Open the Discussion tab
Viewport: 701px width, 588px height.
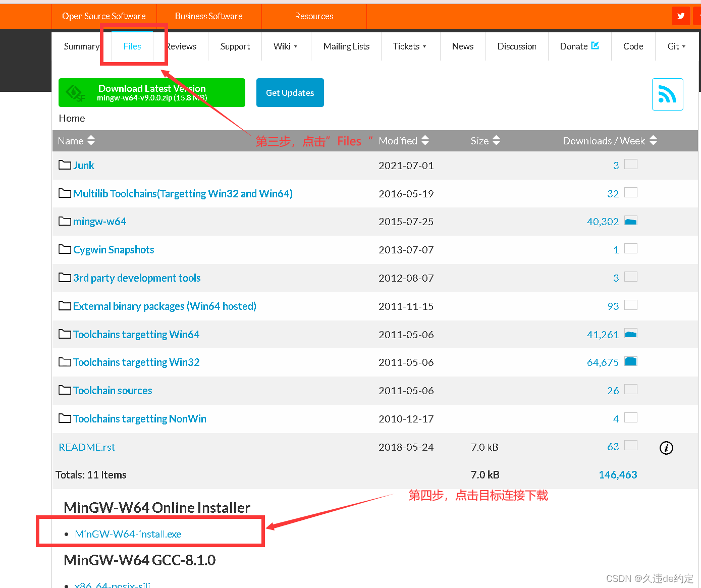tap(517, 46)
